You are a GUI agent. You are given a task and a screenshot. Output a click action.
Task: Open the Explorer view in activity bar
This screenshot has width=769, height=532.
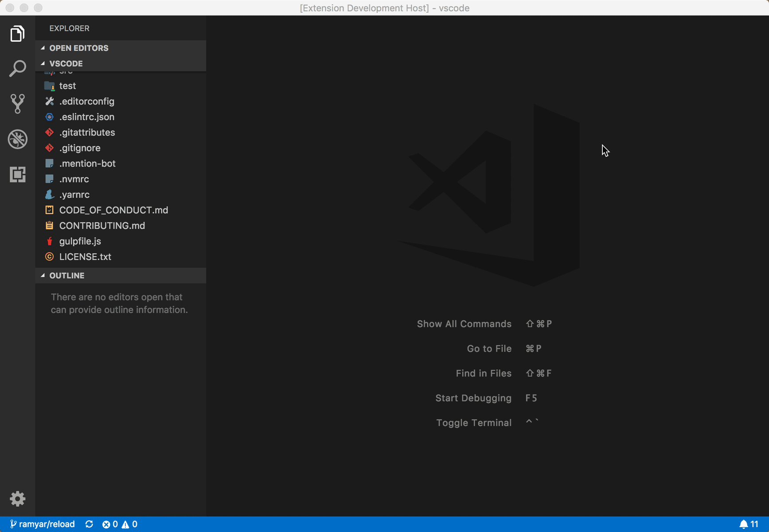click(x=17, y=34)
